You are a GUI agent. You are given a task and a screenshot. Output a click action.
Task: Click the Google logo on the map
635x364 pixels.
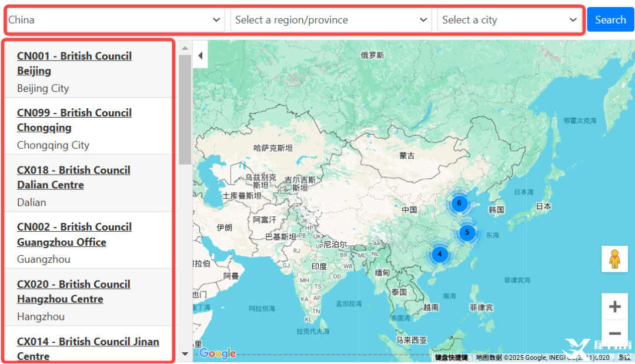point(218,353)
